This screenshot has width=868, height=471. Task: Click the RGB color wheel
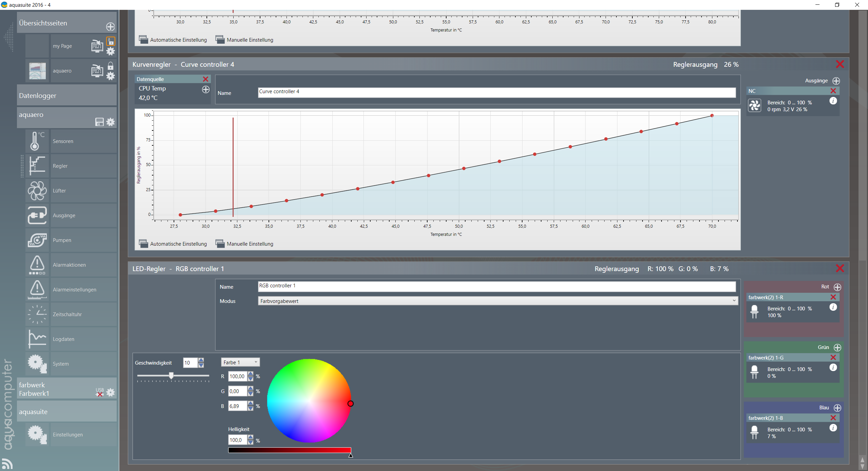pos(309,401)
